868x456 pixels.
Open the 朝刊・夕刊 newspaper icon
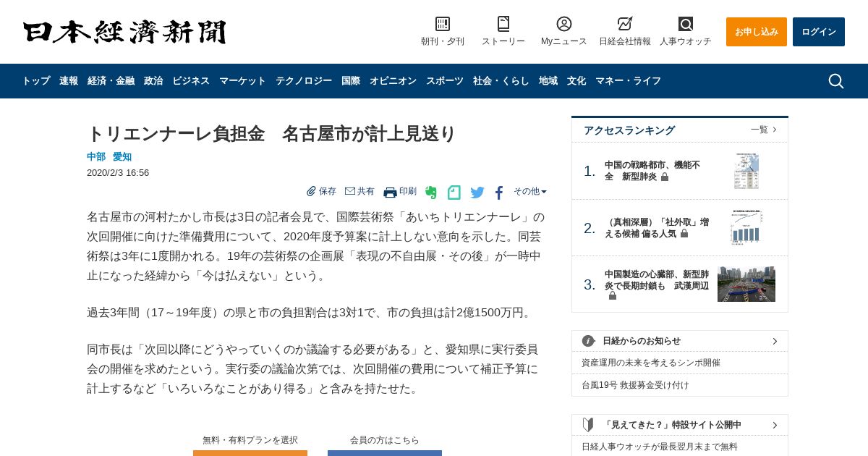click(443, 24)
